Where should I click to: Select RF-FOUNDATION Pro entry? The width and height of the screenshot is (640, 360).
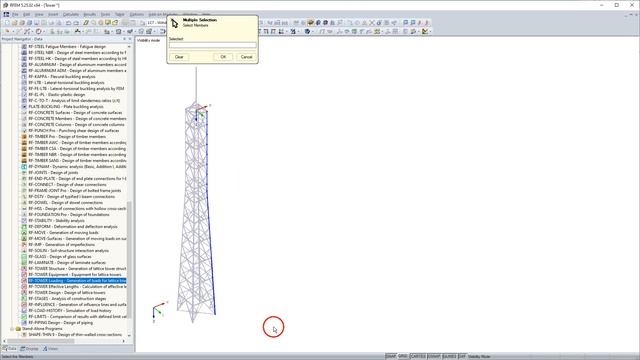69,215
